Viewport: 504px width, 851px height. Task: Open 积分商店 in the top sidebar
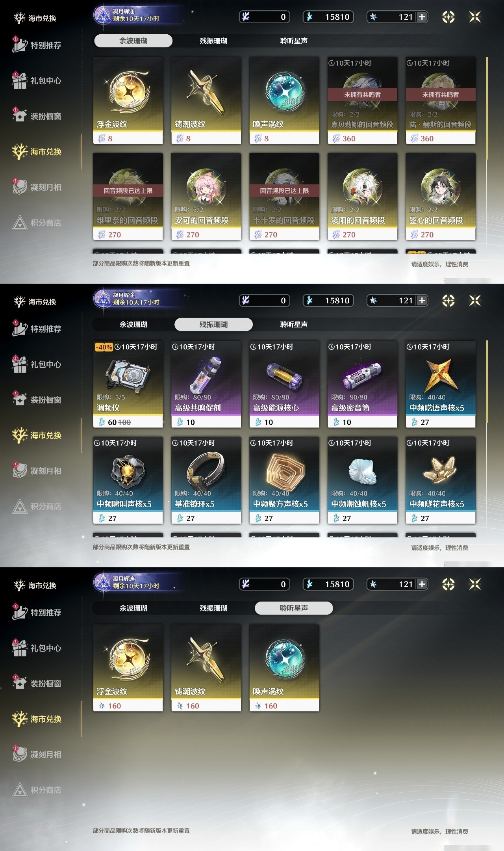coord(37,223)
